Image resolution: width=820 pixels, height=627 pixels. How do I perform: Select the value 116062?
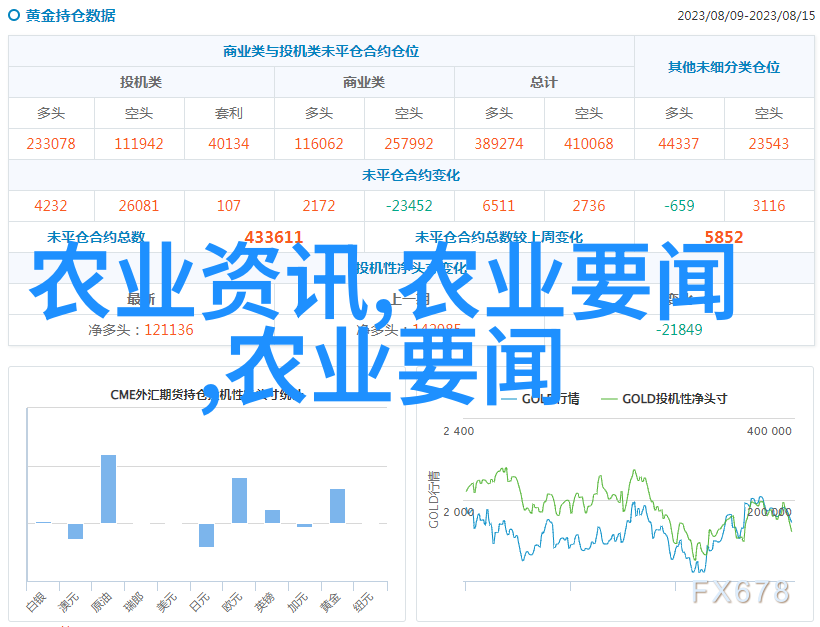pos(318,144)
